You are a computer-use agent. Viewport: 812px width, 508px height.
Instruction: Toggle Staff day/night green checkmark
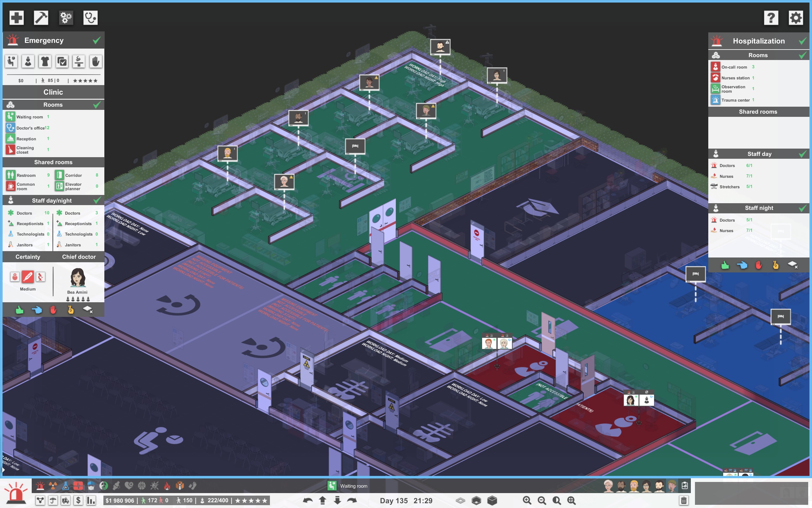[97, 201]
